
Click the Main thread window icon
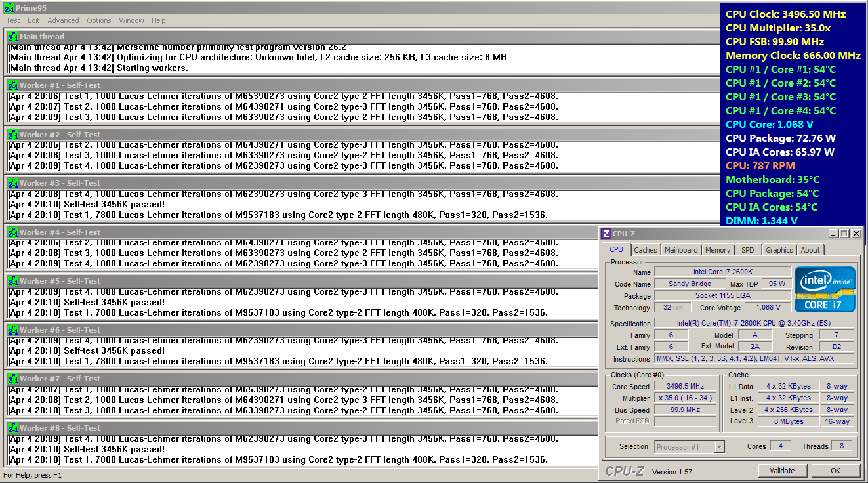click(x=12, y=37)
